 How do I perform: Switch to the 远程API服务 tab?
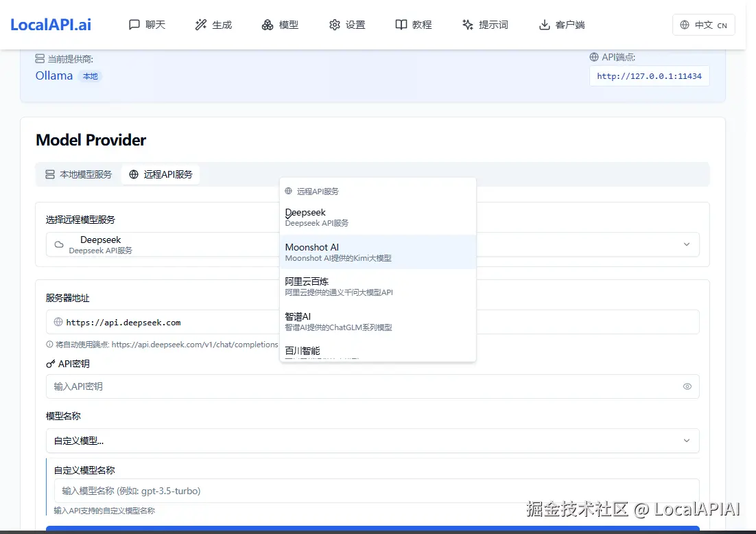click(x=161, y=174)
